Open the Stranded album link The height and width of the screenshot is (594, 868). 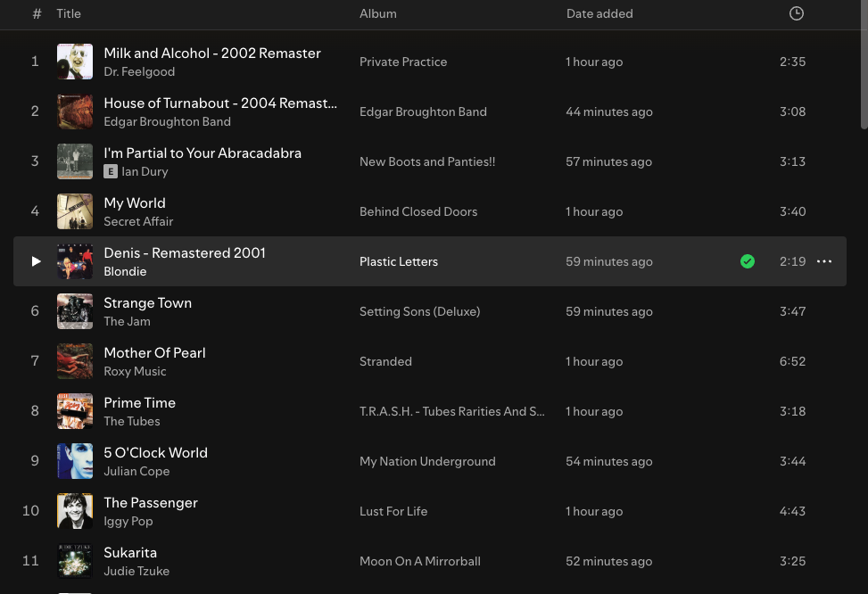pos(386,361)
